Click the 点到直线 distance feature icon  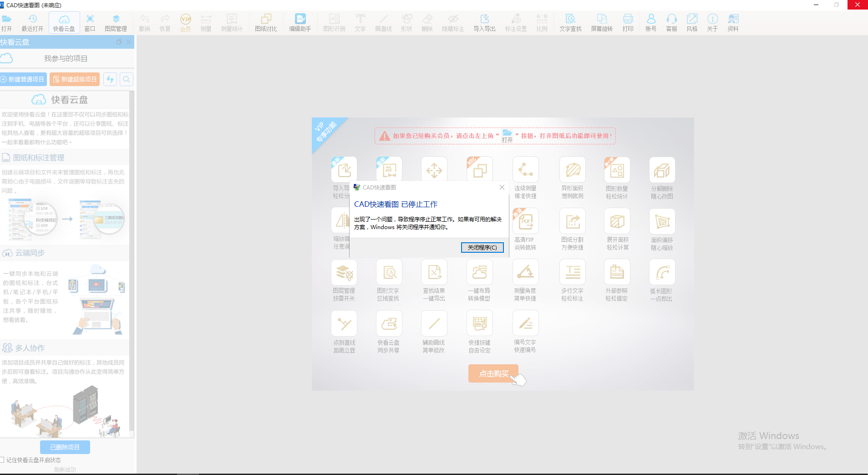coord(344,323)
